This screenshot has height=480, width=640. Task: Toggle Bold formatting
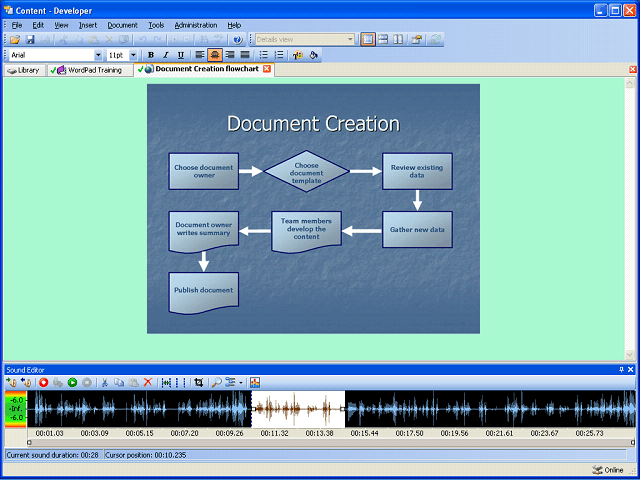coord(151,55)
